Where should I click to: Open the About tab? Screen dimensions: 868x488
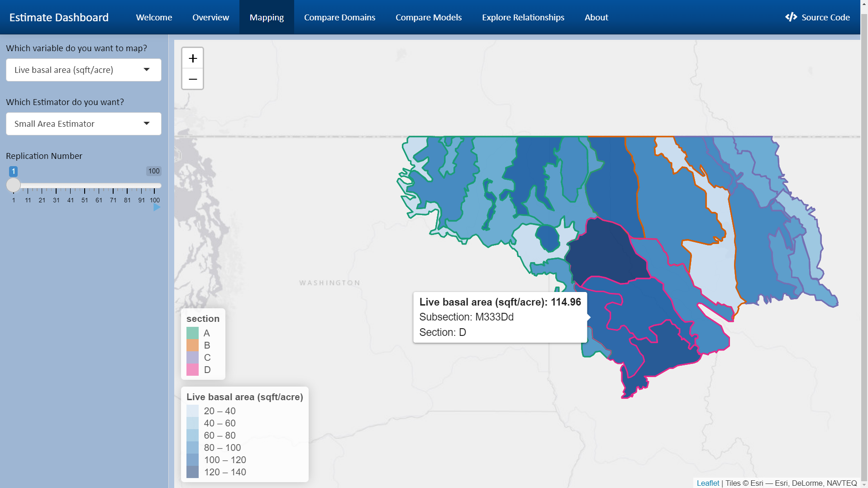(596, 17)
